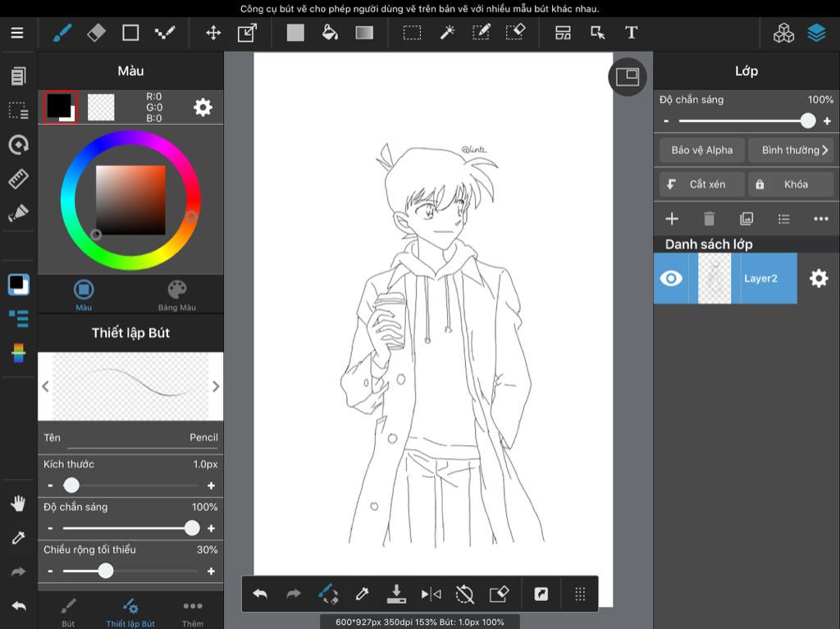The height and width of the screenshot is (629, 840).
Task: Toggle Cắt xén clipping
Action: [x=702, y=185]
